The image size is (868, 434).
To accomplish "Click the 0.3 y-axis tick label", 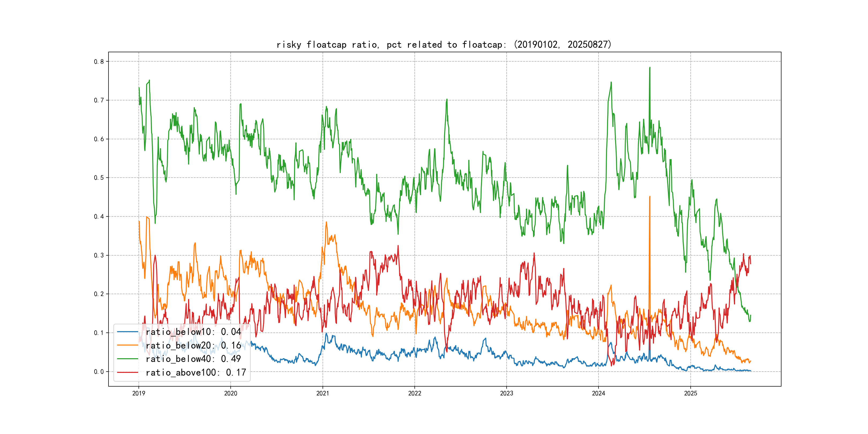I will click(99, 255).
